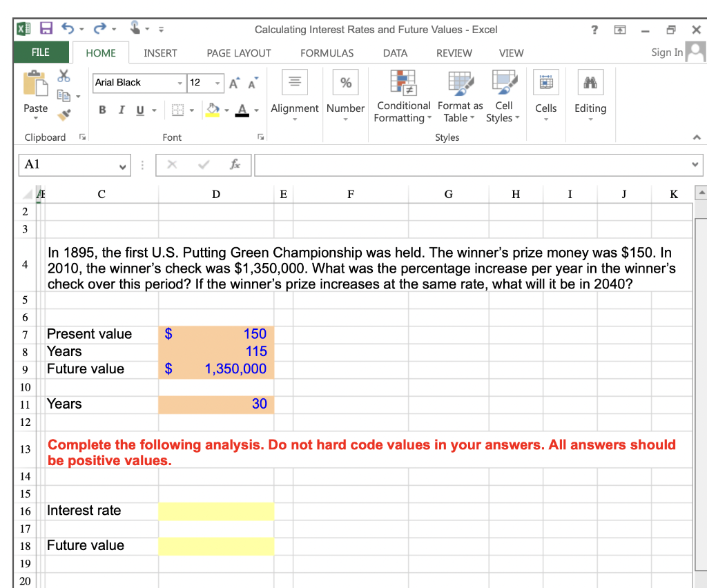
Task: Toggle bold formatting
Action: 102,109
